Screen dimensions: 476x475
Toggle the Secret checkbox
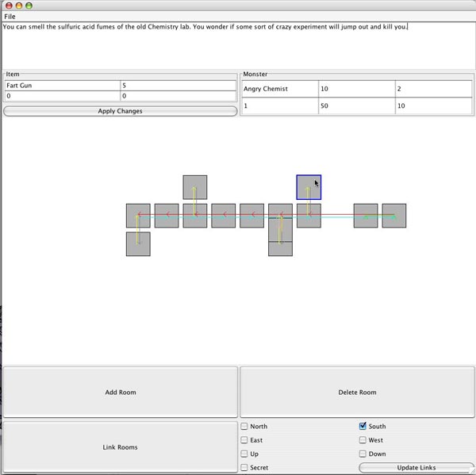[244, 467]
